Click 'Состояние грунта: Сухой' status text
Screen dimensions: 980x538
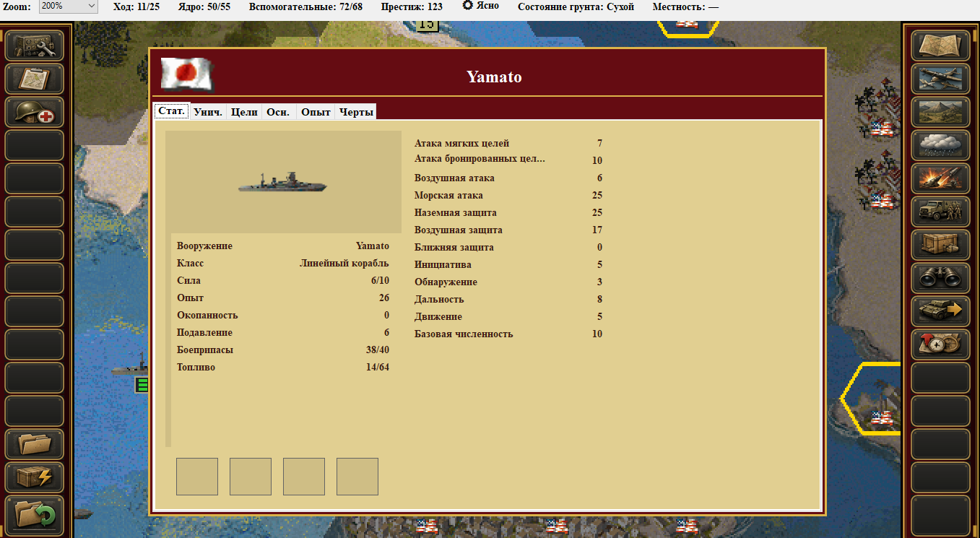click(576, 6)
